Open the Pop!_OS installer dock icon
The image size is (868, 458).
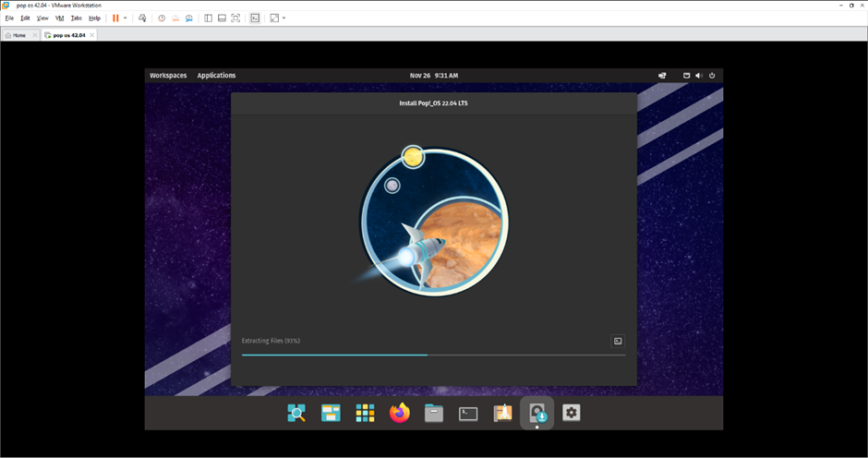[536, 413]
